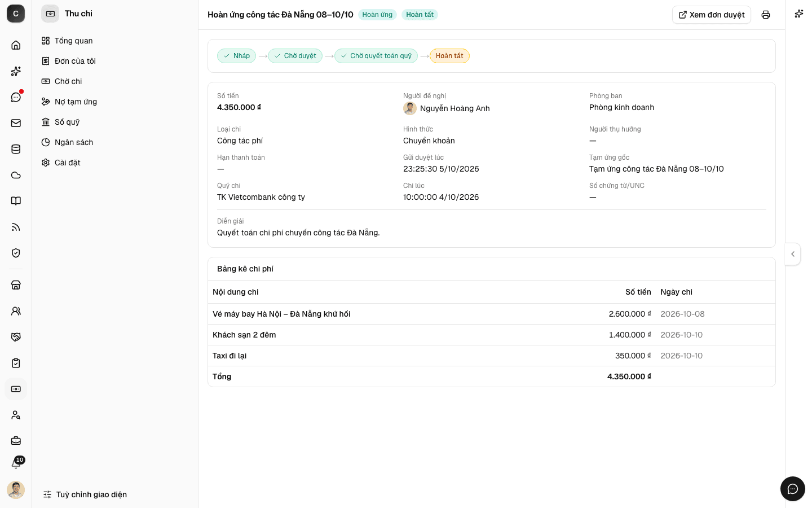Open the shield check icon
The width and height of the screenshot is (812, 508).
click(16, 253)
